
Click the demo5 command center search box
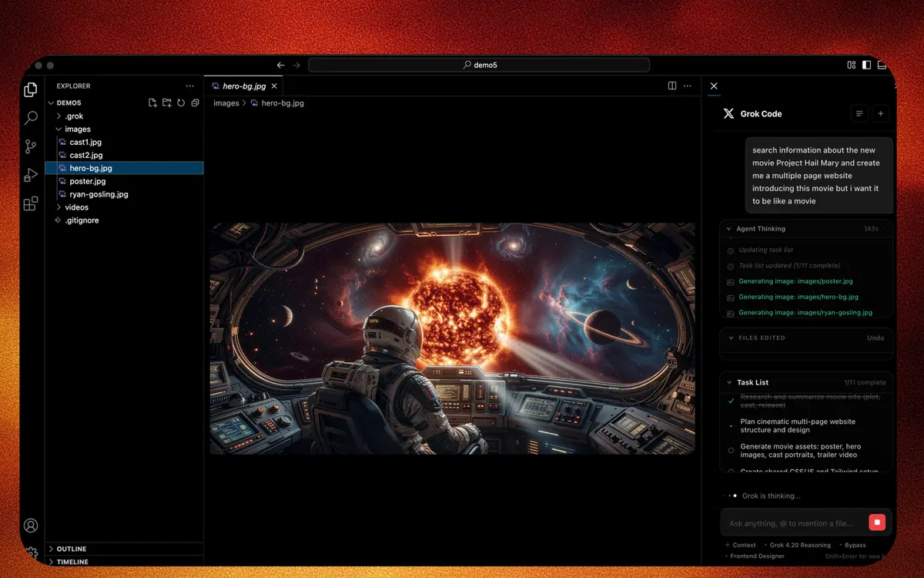(479, 66)
